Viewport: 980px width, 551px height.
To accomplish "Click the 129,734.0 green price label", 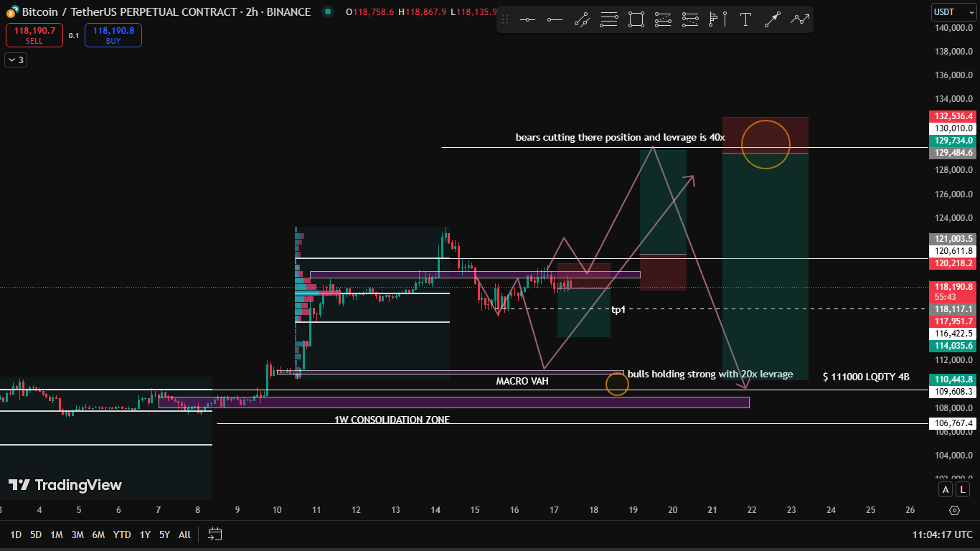I will point(952,141).
